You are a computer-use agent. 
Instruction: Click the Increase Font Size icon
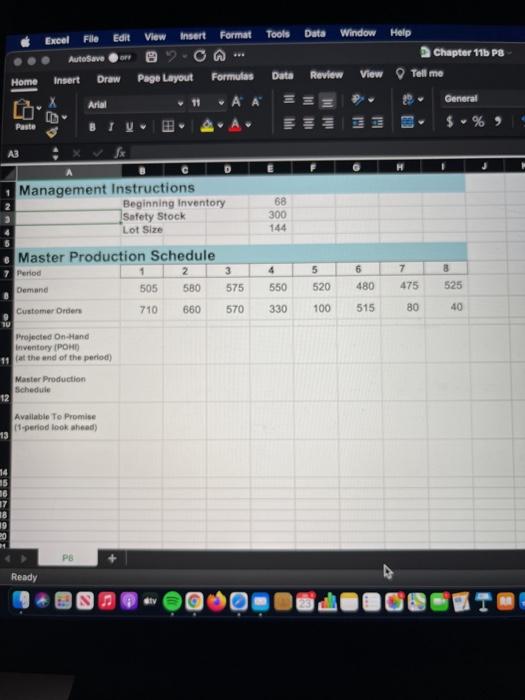(x=237, y=102)
